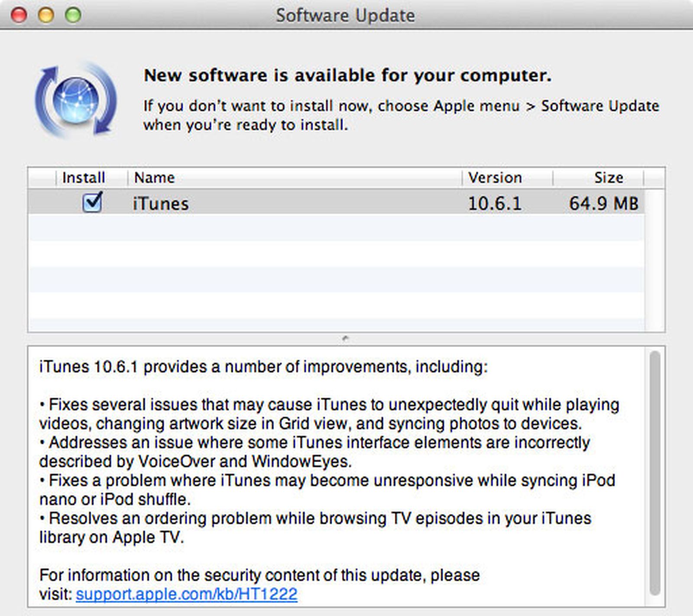Click the 64.9 MB size cell
The height and width of the screenshot is (616, 693).
click(x=603, y=204)
